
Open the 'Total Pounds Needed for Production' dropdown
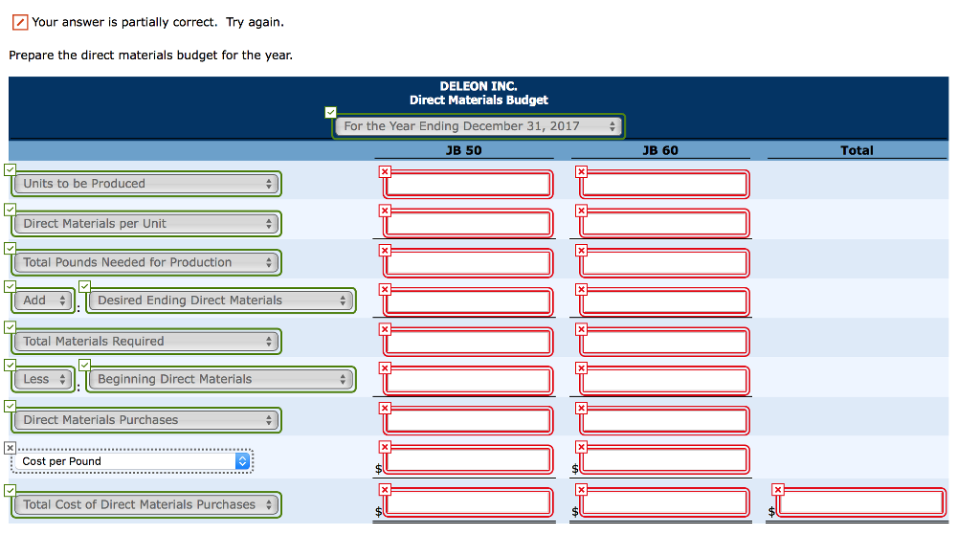[146, 262]
